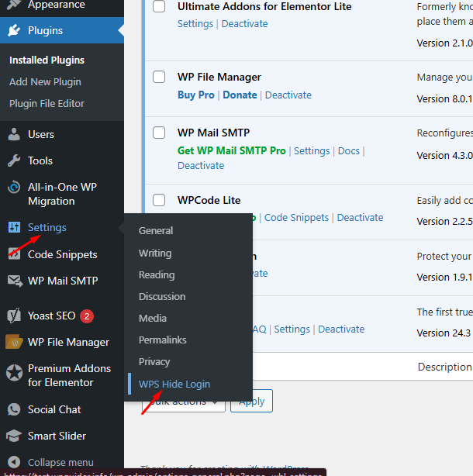Click the Version 8.0.1 text
The image size is (473, 476).
pyautogui.click(x=444, y=99)
